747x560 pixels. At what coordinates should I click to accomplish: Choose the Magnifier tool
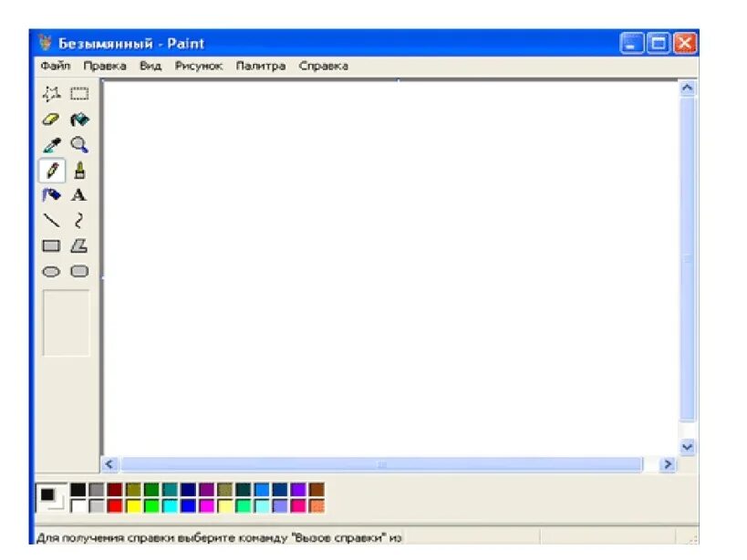tap(79, 145)
